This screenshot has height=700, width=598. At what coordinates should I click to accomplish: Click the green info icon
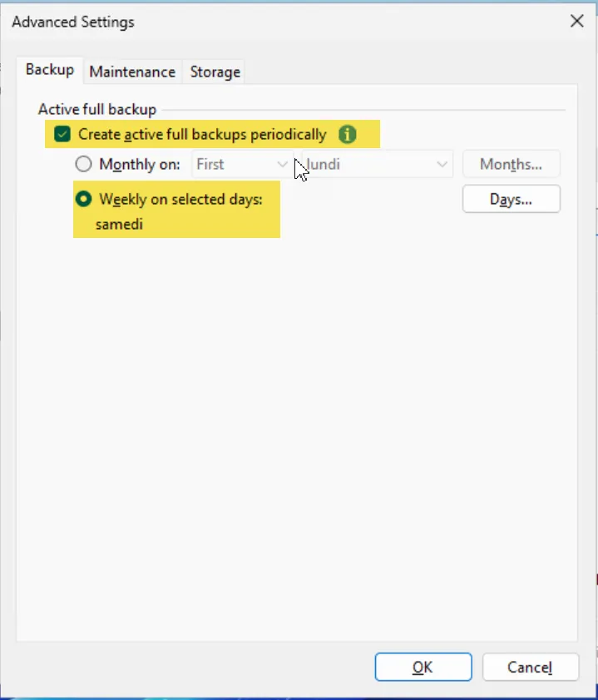pyautogui.click(x=348, y=134)
